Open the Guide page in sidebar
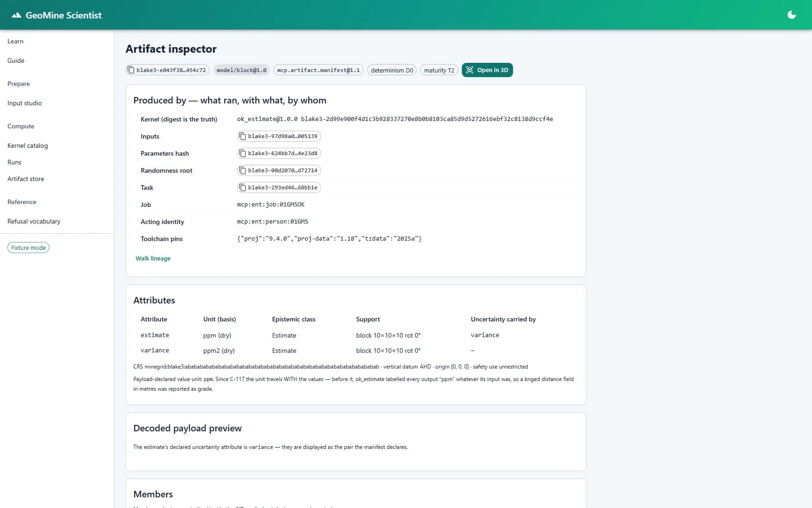 16,60
